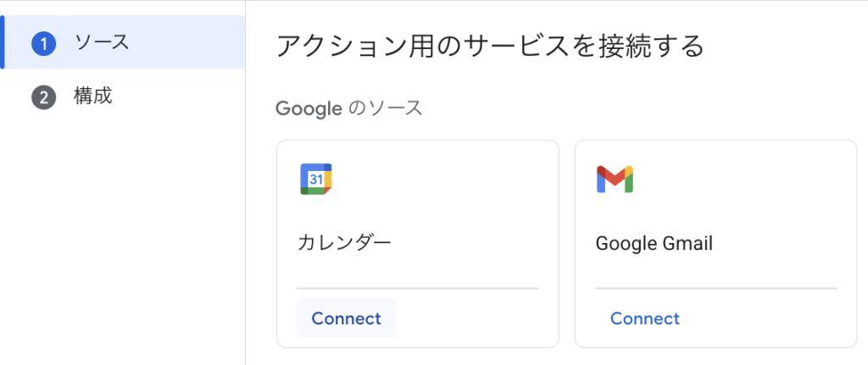Click the blue step 1 circle
This screenshot has height=365, width=868.
point(43,43)
